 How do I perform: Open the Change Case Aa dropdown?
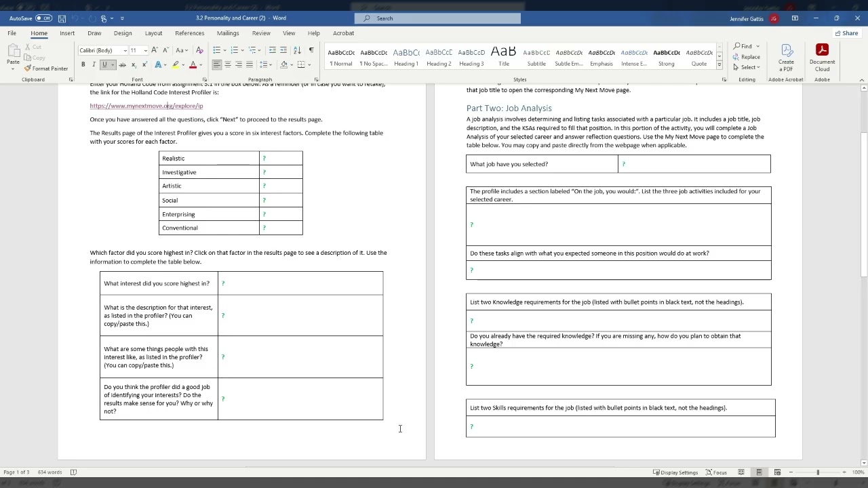pos(182,50)
